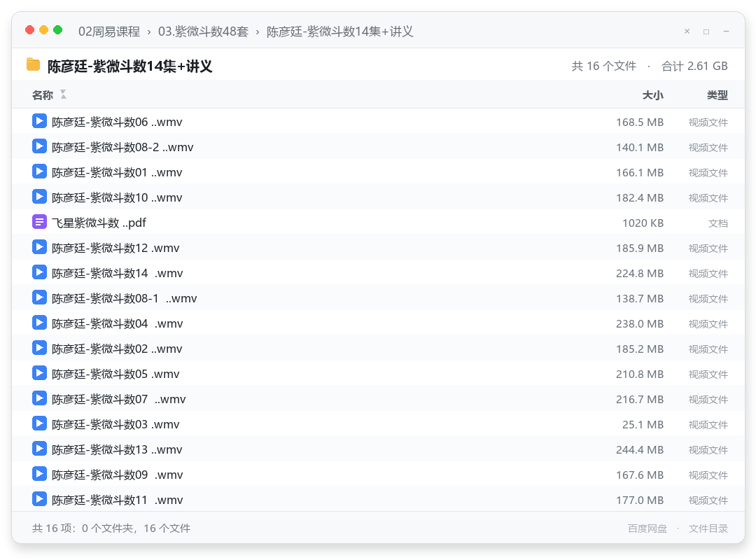Click 合计 2.61 GB total size text
The width and height of the screenshot is (756, 560).
pos(695,66)
